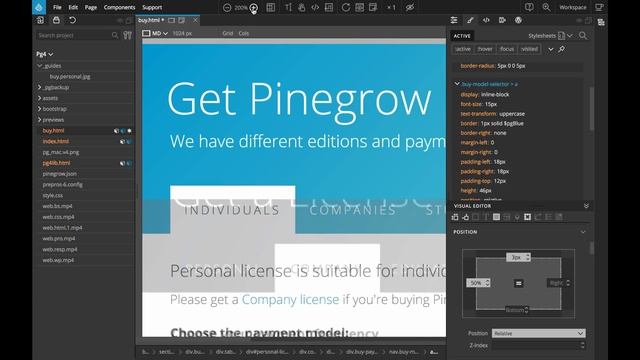The image size is (640, 360).
Task: Click the page layout grid icon
Action: (271, 7)
